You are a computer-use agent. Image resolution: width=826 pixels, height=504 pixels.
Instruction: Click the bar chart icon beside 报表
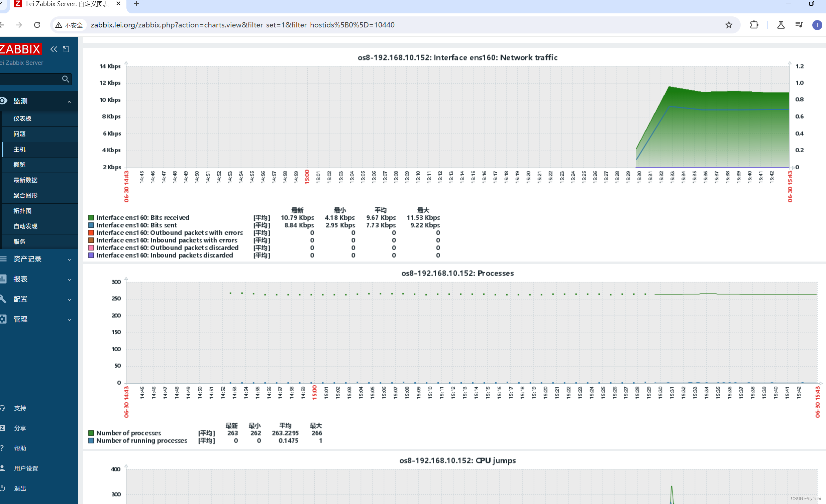click(x=3, y=279)
